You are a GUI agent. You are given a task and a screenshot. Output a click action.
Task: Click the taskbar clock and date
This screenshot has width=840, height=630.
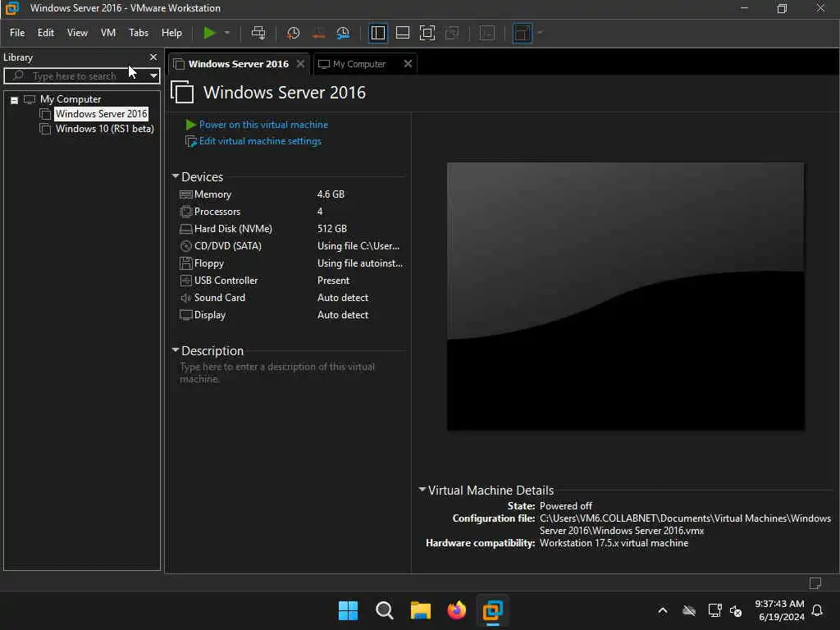tap(779, 610)
